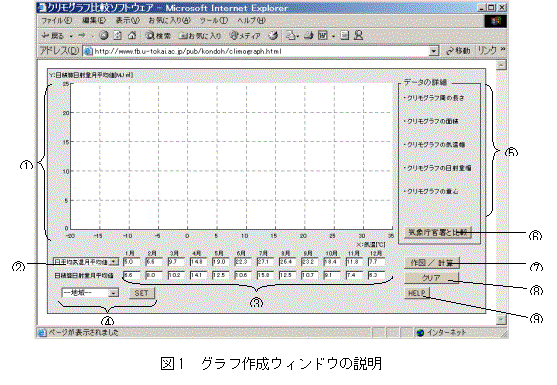Click the 7月 temperature field showing 27.1

tap(265, 262)
